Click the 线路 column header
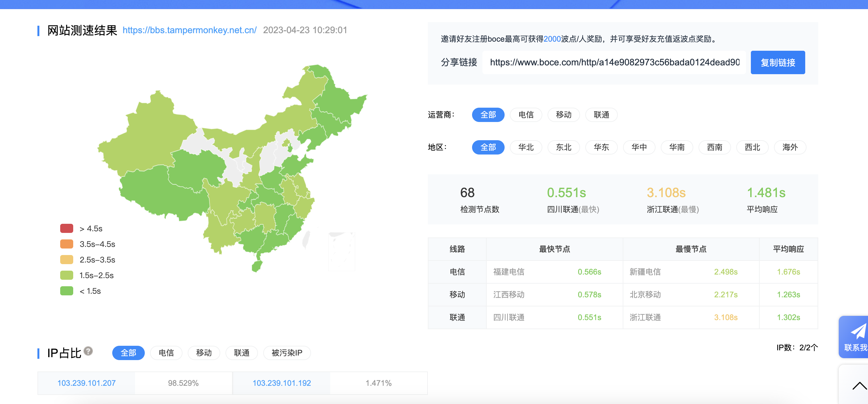868x404 pixels. point(457,249)
